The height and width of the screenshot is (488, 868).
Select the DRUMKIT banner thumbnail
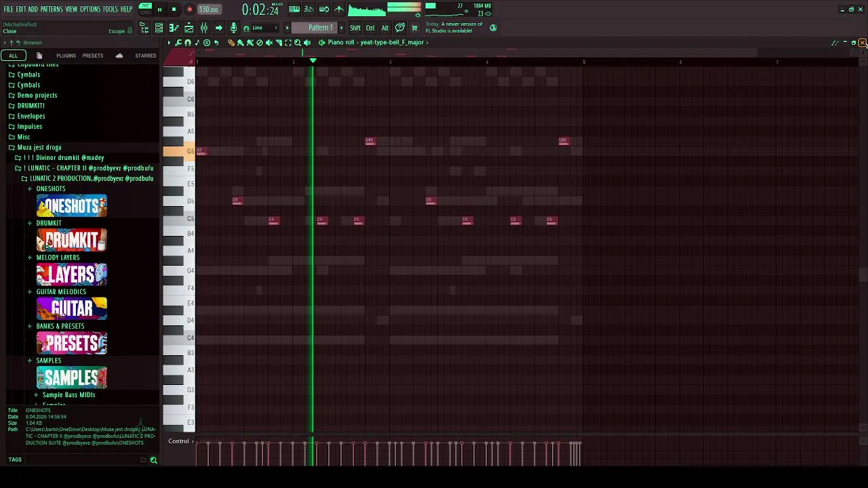coord(72,240)
